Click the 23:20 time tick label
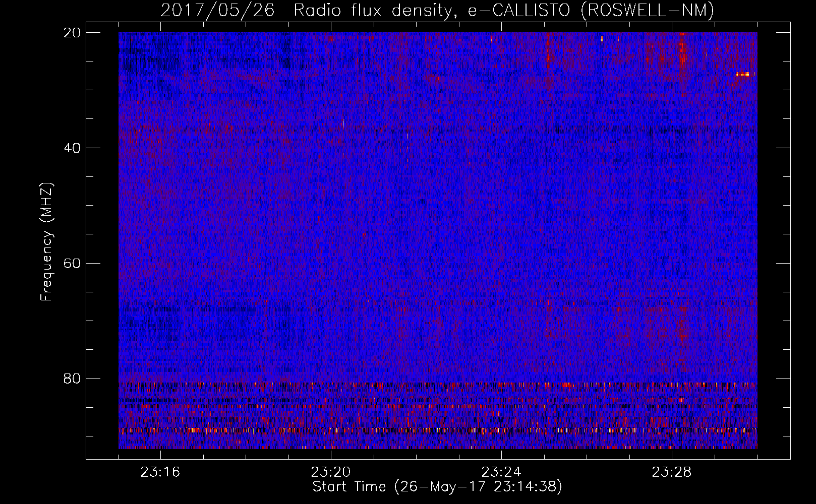The width and height of the screenshot is (816, 504). pyautogui.click(x=331, y=472)
